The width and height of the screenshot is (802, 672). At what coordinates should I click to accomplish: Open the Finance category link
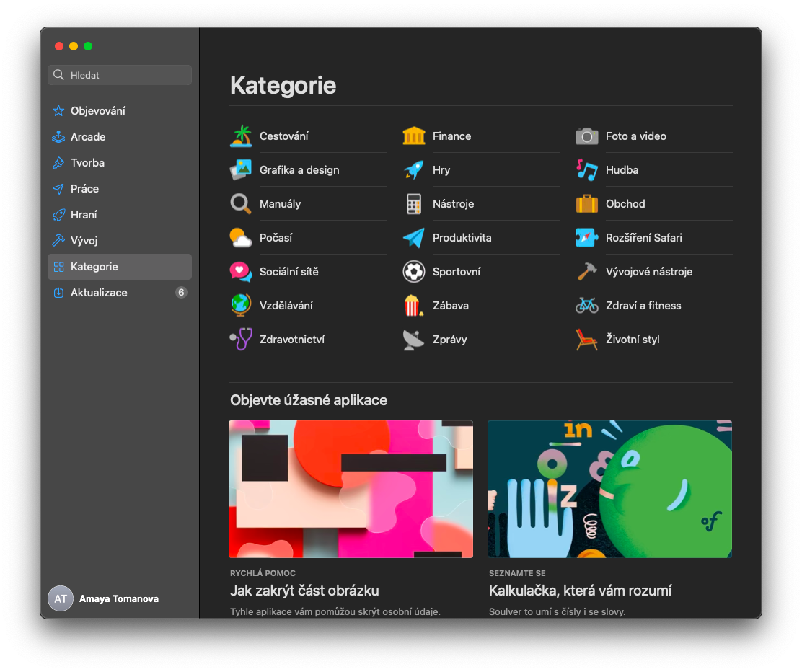click(451, 136)
